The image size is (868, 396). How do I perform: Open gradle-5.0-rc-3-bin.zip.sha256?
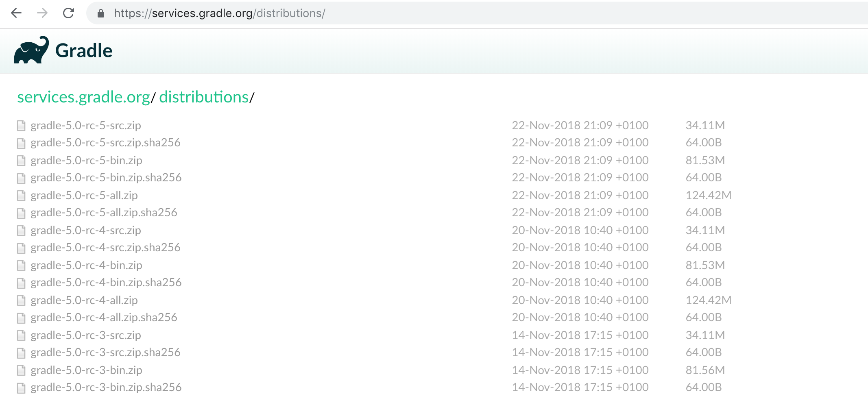(106, 387)
